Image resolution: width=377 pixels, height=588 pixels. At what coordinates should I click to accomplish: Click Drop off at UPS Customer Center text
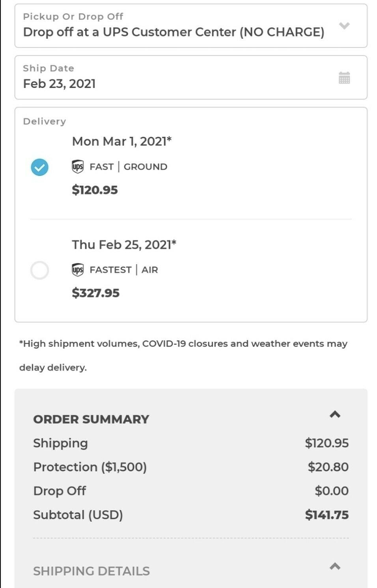coord(174,32)
